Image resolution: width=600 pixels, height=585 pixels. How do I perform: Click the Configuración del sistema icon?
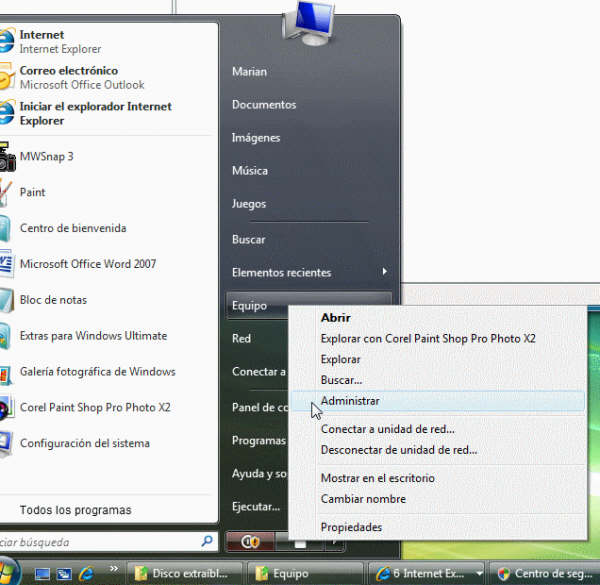pos(7,444)
